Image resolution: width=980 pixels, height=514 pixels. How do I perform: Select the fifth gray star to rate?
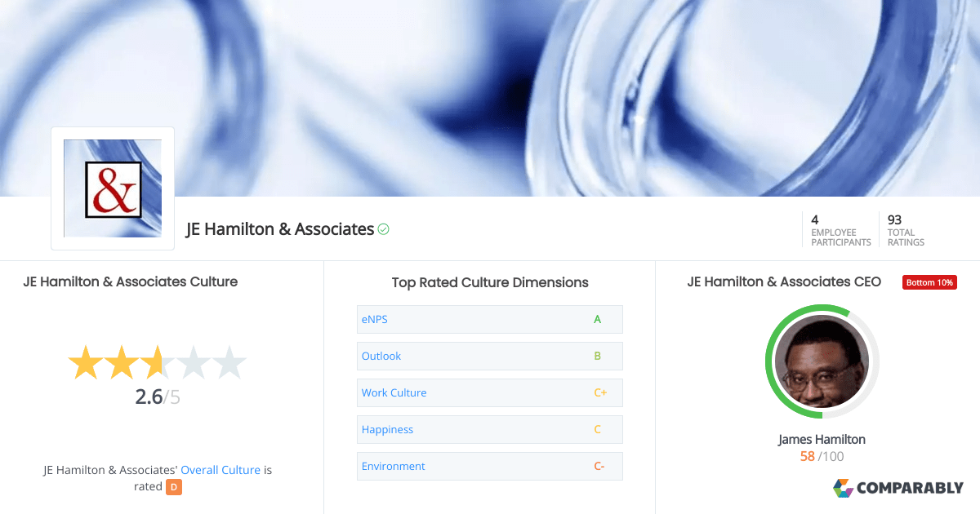(x=229, y=362)
